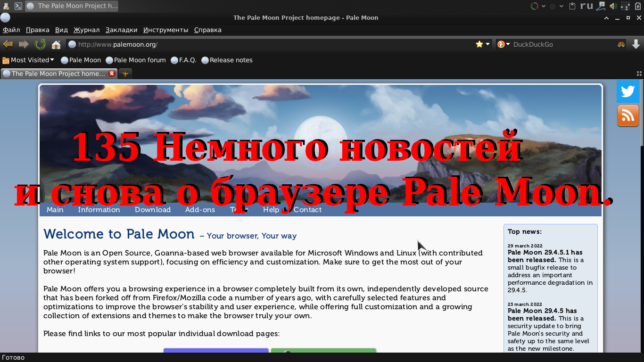Click the 'Welcome to Pale Moon' heading
644x362 pixels.
[119, 234]
